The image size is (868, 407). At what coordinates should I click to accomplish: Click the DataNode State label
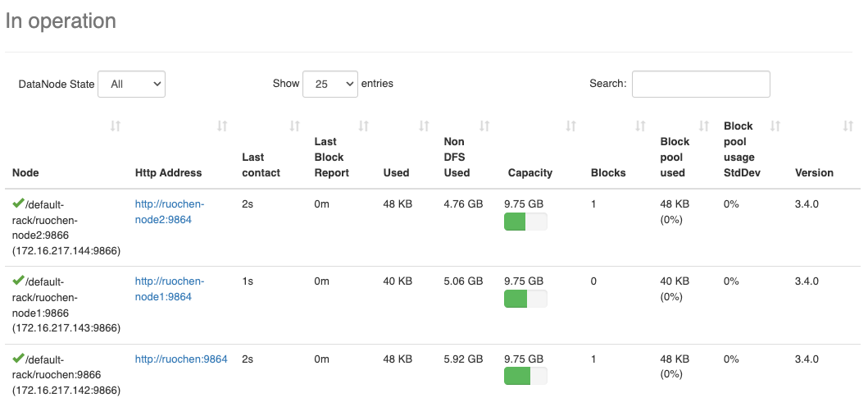tap(57, 85)
